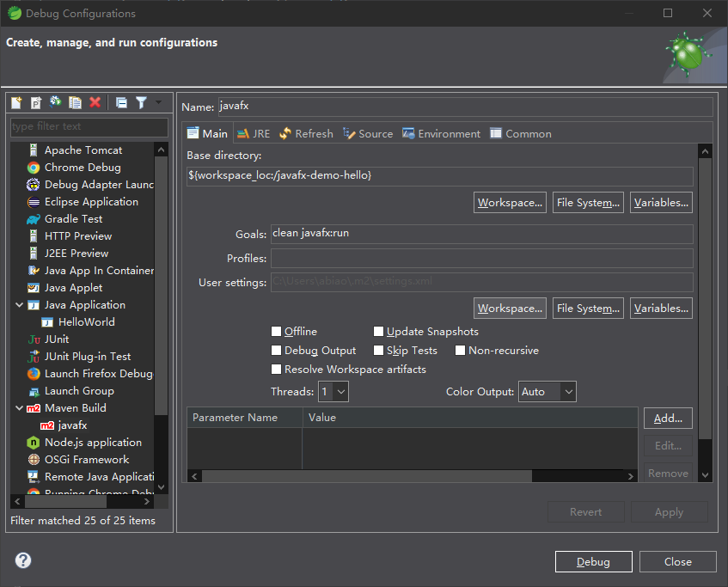Click the Close button
728x587 pixels.
(678, 562)
